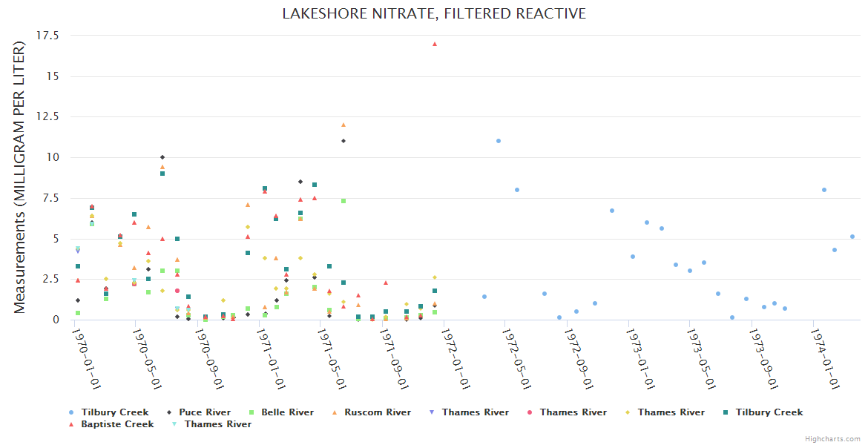Screen dimensions: 868x445
Task: Click the blue circle Tilbury Creek legend marker
Action: (x=71, y=412)
